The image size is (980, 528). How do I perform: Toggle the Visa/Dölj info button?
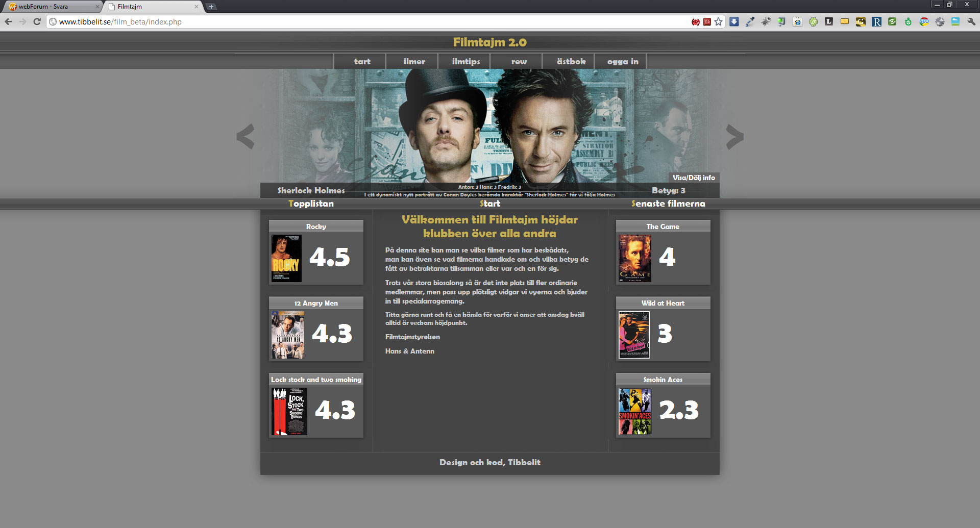694,178
